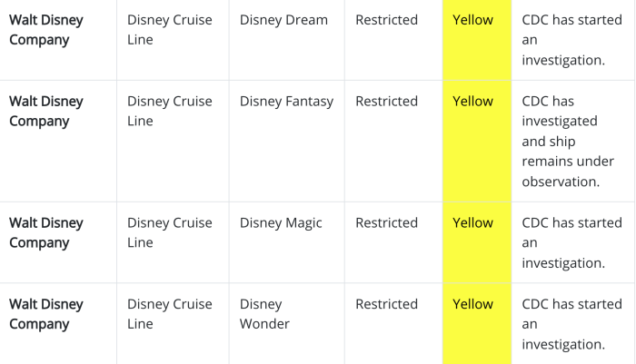Click the Yellow status cell for Disney Magic
This screenshot has width=636, height=364.
click(x=477, y=242)
